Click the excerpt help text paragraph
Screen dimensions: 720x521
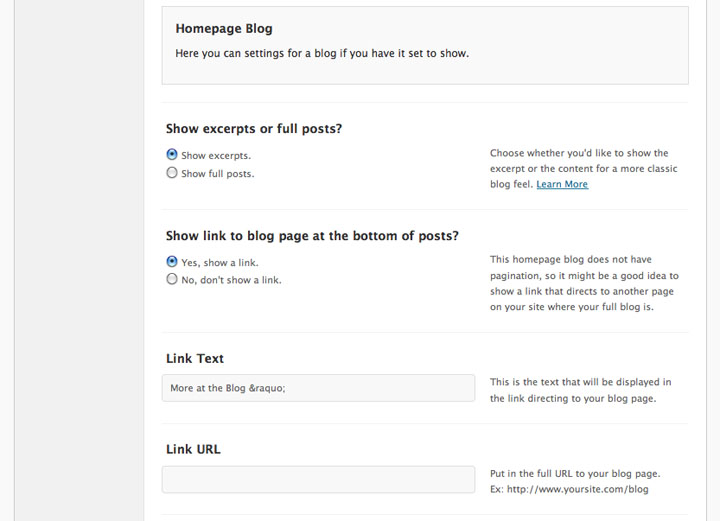pyautogui.click(x=584, y=168)
